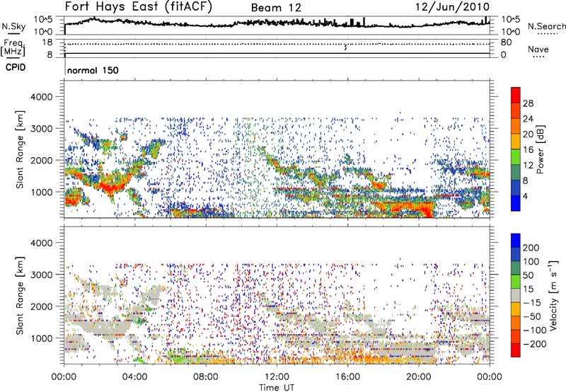
Task: Click the velocity panel 'Slant Range [km]' label
Action: pyautogui.click(x=20, y=295)
